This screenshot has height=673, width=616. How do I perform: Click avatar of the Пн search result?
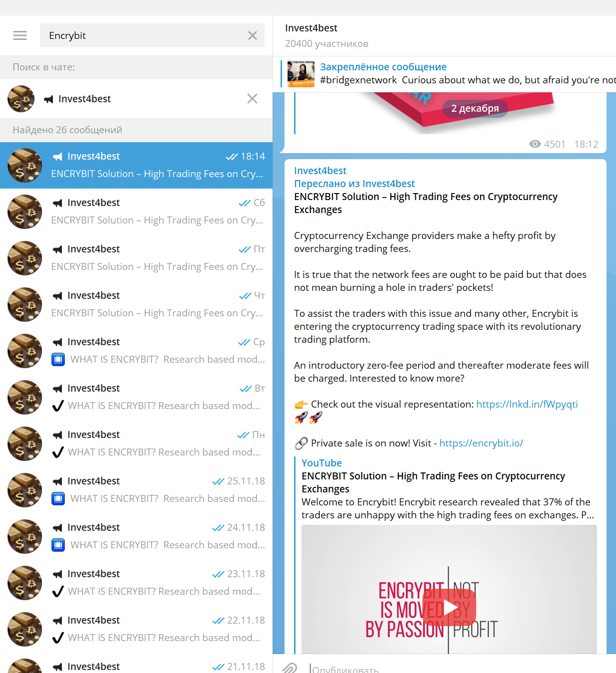tap(24, 444)
